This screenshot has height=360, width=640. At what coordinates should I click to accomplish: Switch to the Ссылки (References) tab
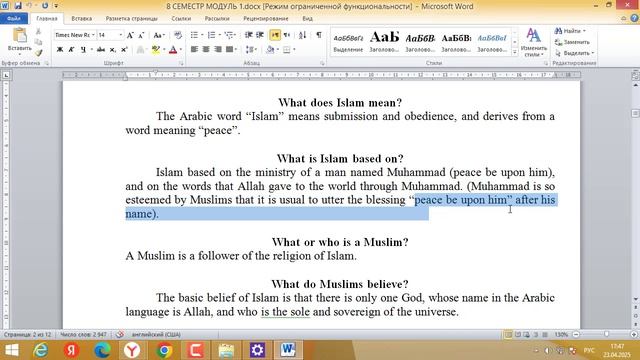click(181, 18)
